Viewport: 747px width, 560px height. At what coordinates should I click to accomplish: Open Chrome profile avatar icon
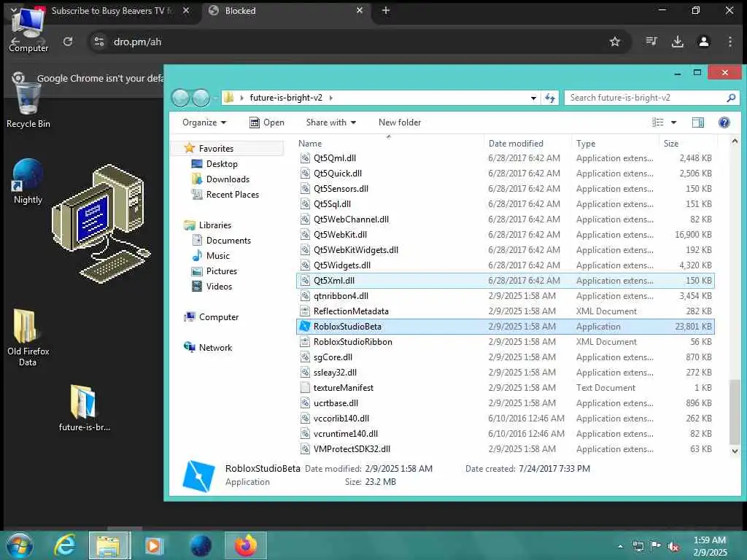704,42
